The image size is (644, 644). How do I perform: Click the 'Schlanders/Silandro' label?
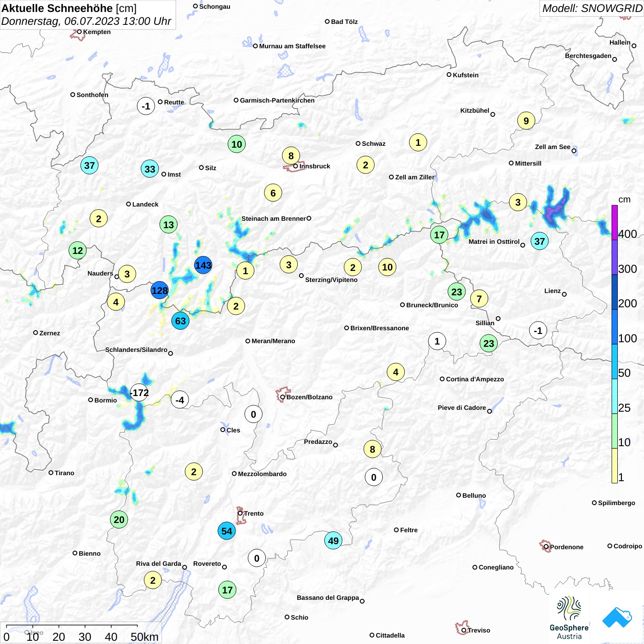tap(136, 350)
